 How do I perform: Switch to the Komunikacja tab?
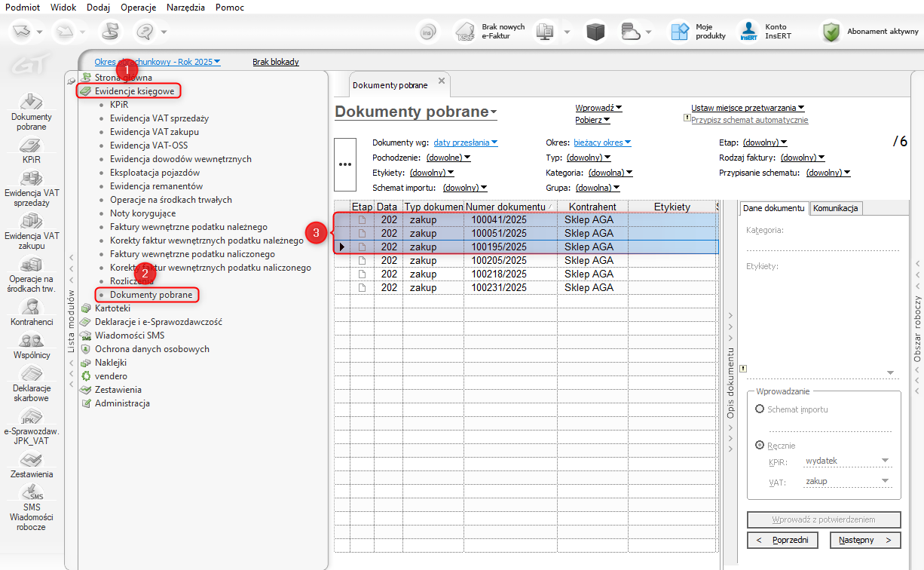[836, 209]
